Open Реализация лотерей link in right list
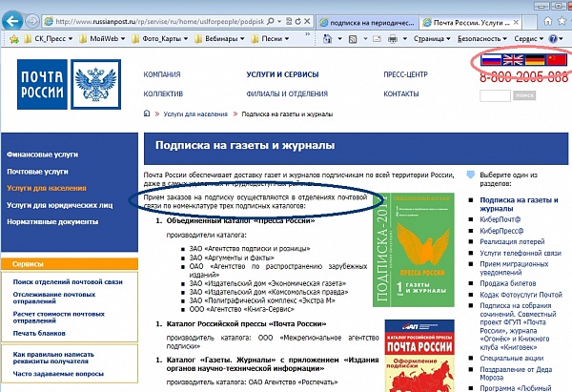 [512, 241]
